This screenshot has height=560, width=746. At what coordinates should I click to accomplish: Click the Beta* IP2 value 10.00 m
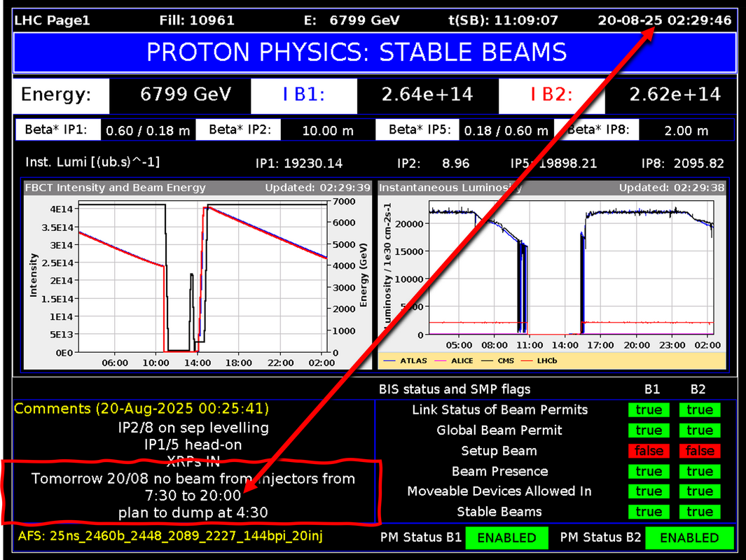coord(328,130)
